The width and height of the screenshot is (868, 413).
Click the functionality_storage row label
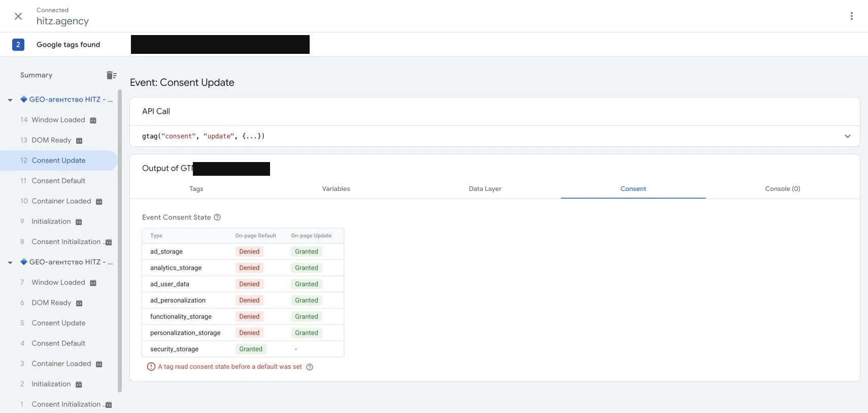[181, 316]
